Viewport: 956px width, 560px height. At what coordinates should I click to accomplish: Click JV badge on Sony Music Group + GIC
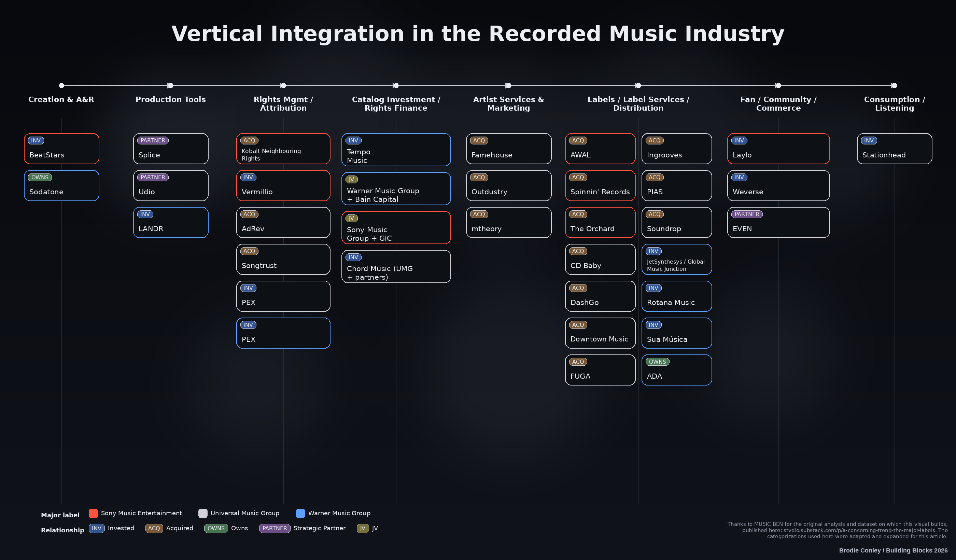[x=351, y=218]
